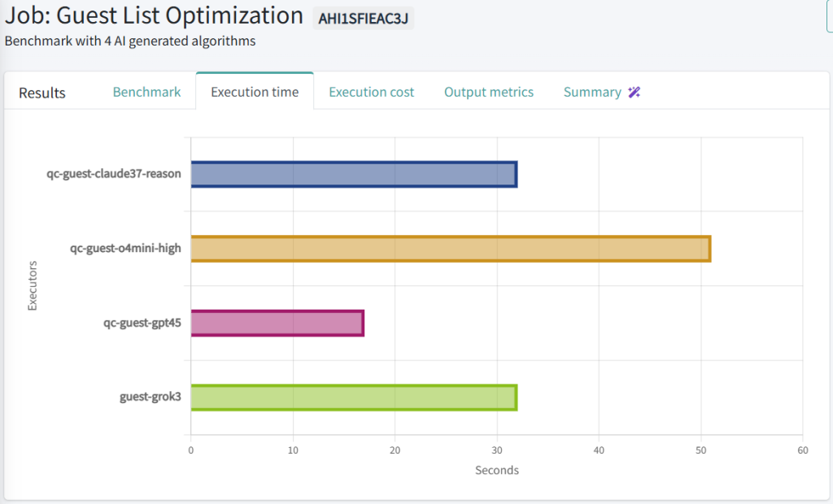The height and width of the screenshot is (504, 833).
Task: Go to the Output metrics tab
Action: coord(488,92)
